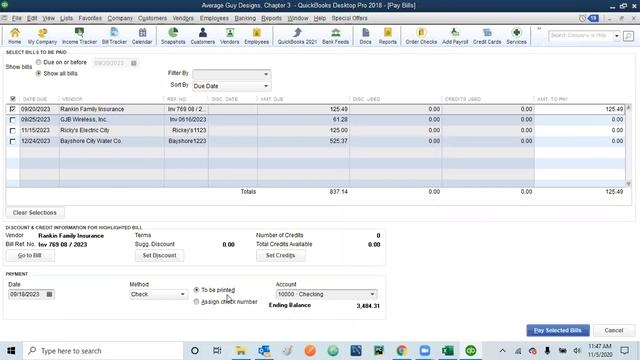Select Show all bills radio button
Image resolution: width=640 pixels, height=360 pixels.
[38, 73]
